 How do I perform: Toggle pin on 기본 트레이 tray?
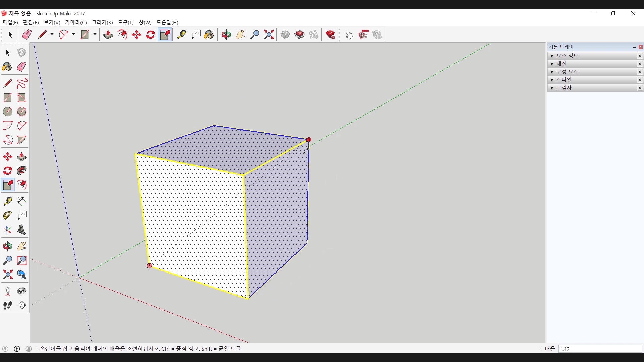(634, 47)
